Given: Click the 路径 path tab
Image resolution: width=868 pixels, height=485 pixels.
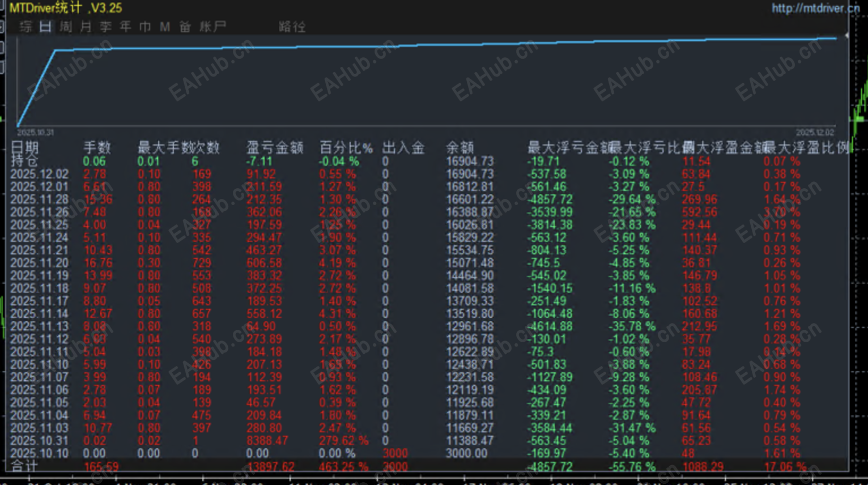Looking at the screenshot, I should point(292,27).
